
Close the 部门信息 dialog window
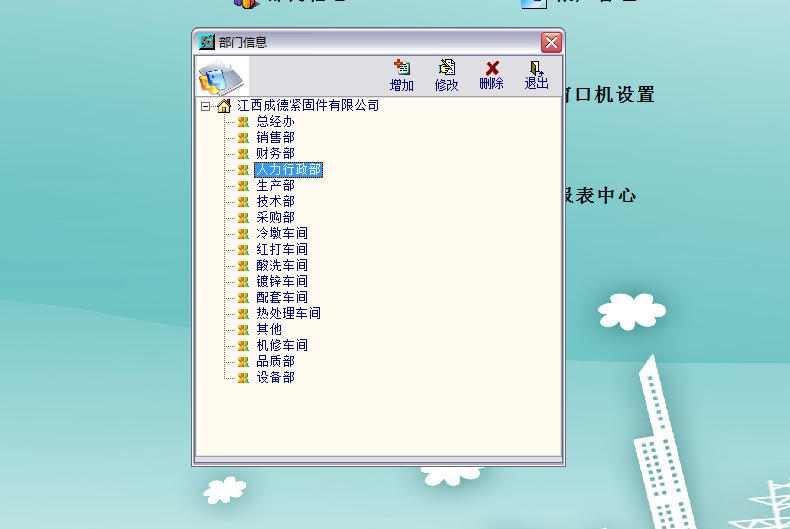click(x=551, y=42)
